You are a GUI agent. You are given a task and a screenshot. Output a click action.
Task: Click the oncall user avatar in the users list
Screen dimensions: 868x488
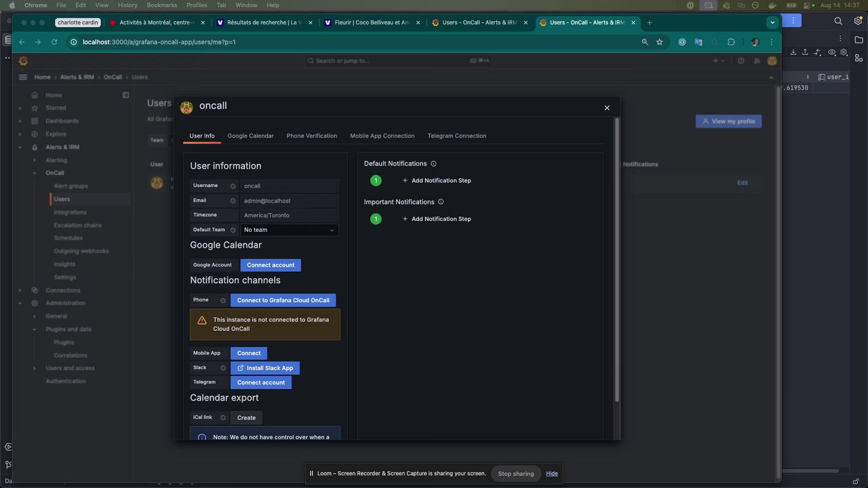pos(157,183)
